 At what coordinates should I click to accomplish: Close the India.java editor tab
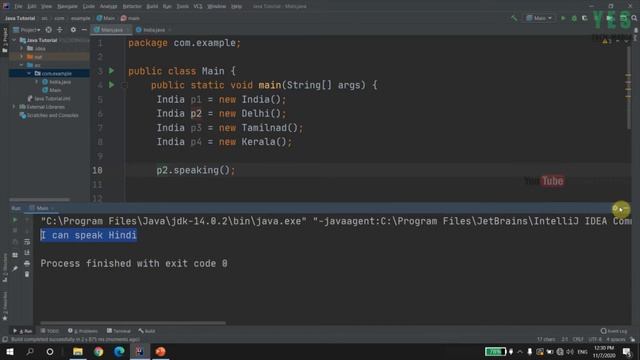[169, 30]
